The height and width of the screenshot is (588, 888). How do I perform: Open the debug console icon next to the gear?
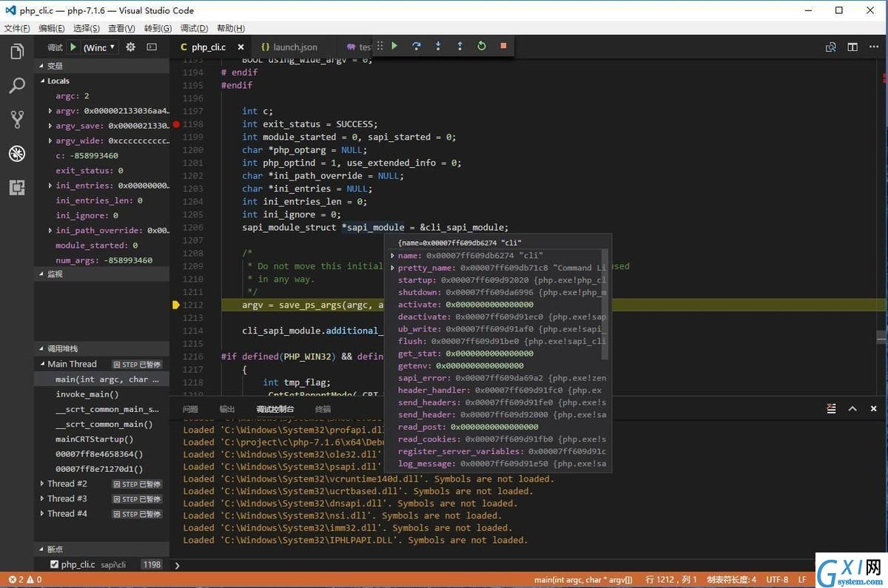point(152,47)
